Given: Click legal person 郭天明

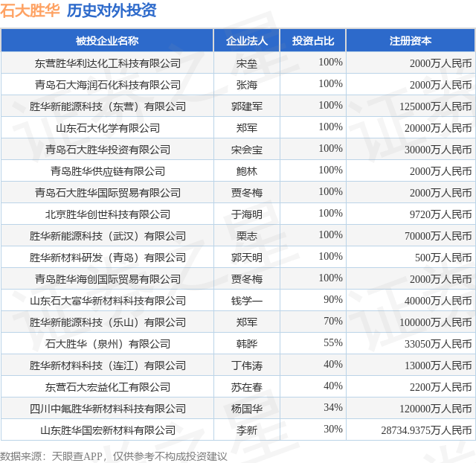Looking at the screenshot, I should click(246, 258).
